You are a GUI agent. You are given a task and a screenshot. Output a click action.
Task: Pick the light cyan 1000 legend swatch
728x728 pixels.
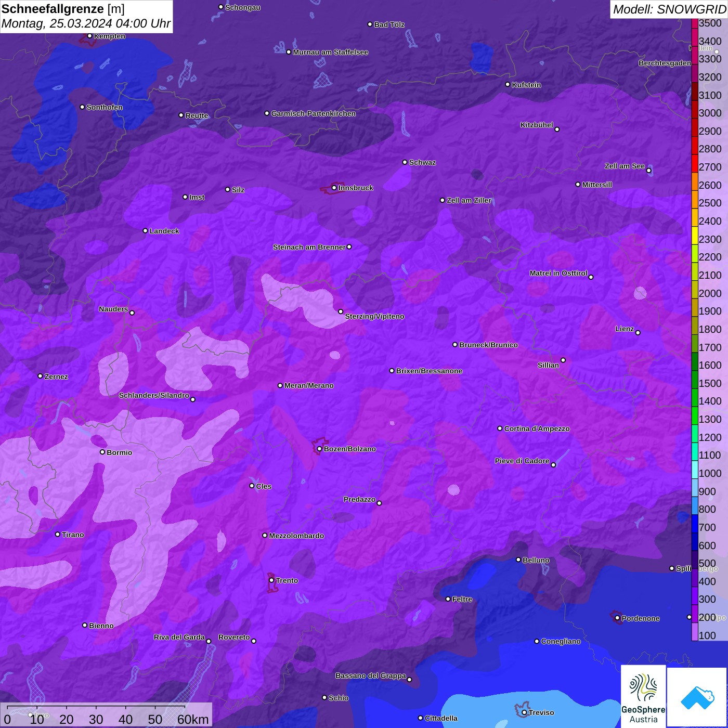(x=695, y=470)
